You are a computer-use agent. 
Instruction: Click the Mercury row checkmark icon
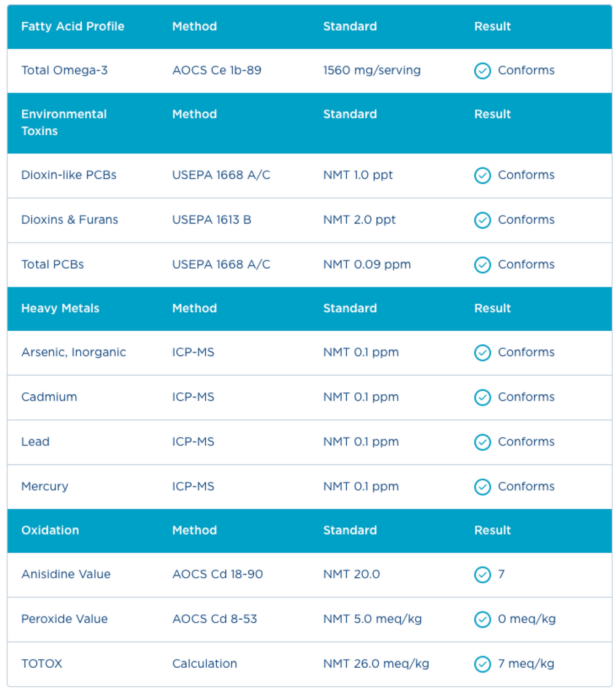482,487
